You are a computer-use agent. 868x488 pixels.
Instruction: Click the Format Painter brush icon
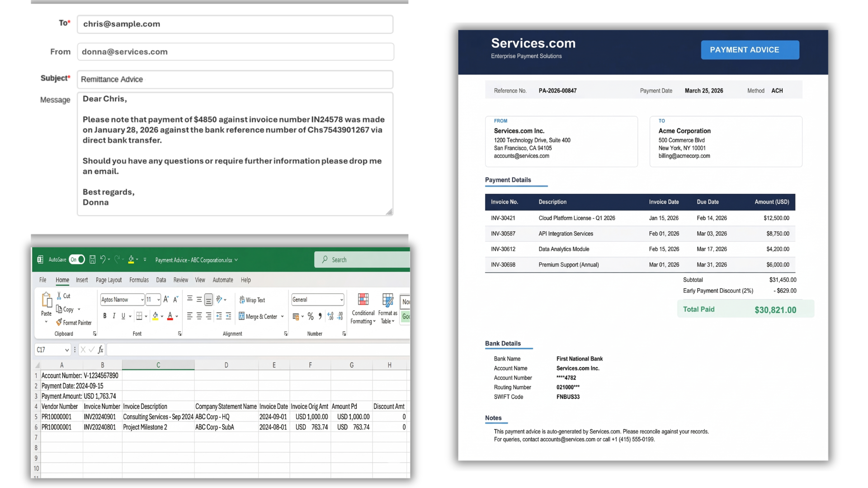tap(59, 323)
